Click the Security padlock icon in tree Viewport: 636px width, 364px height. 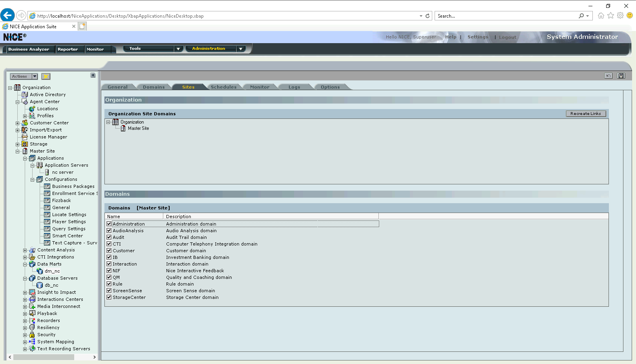coord(32,335)
